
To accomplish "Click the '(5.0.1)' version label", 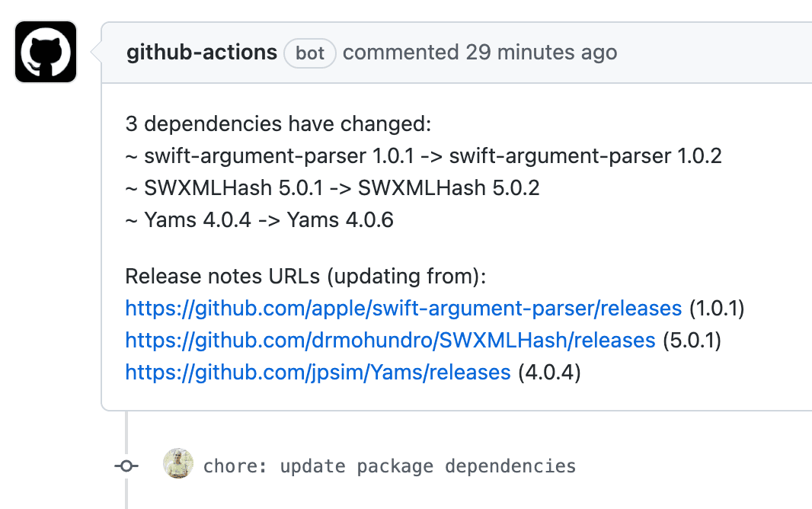I will [689, 340].
